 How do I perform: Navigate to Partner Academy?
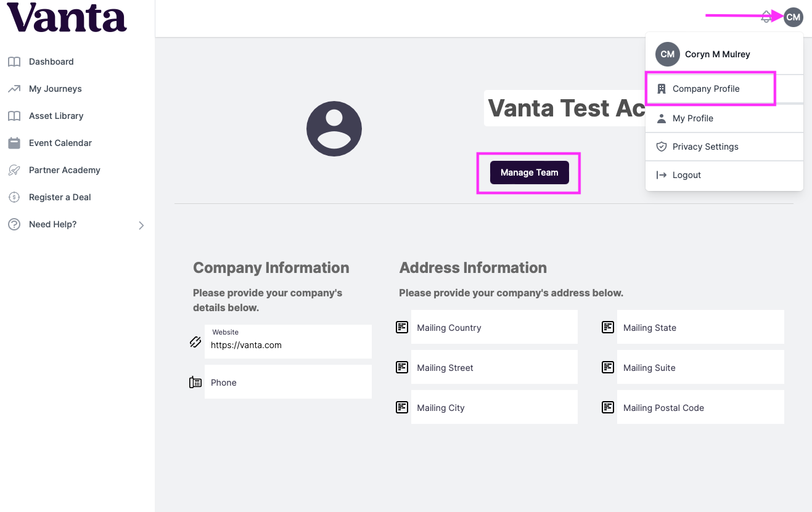click(x=65, y=170)
